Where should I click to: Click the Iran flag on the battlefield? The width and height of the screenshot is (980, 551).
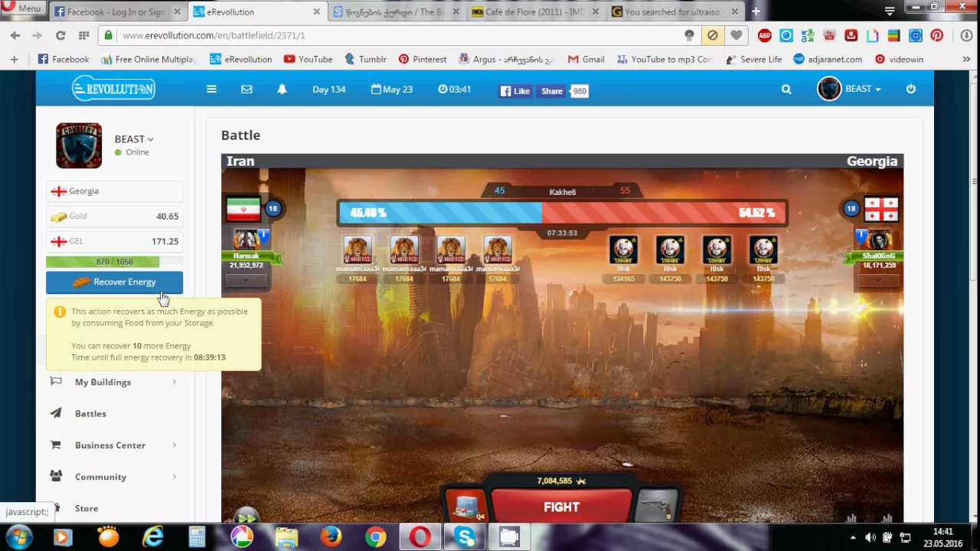pos(243,209)
